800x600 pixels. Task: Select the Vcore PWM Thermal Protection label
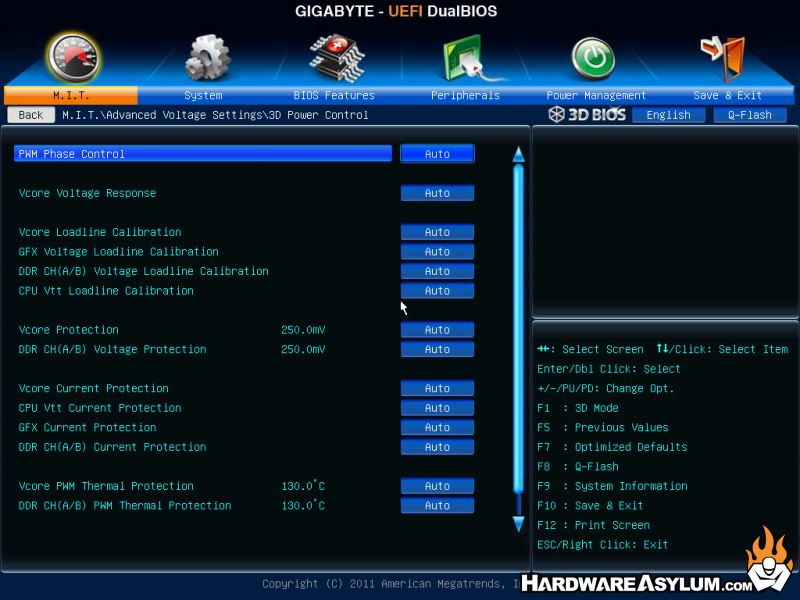[106, 486]
